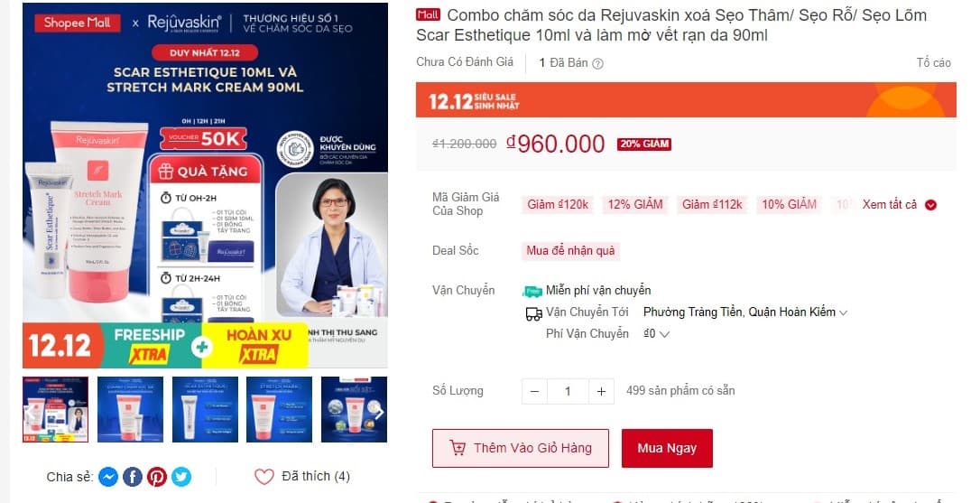Expand shipping fee ₫0 dropdown
Viewport: 980px width, 503px height.
click(656, 333)
